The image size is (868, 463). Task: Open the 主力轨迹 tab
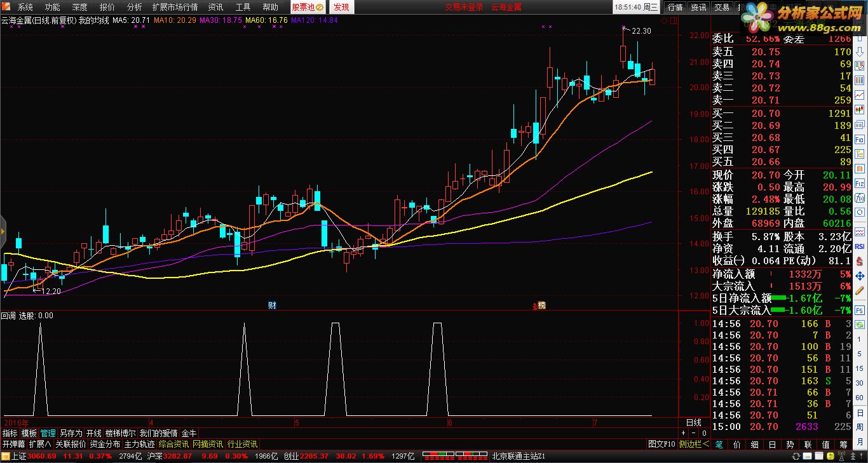click(x=139, y=444)
